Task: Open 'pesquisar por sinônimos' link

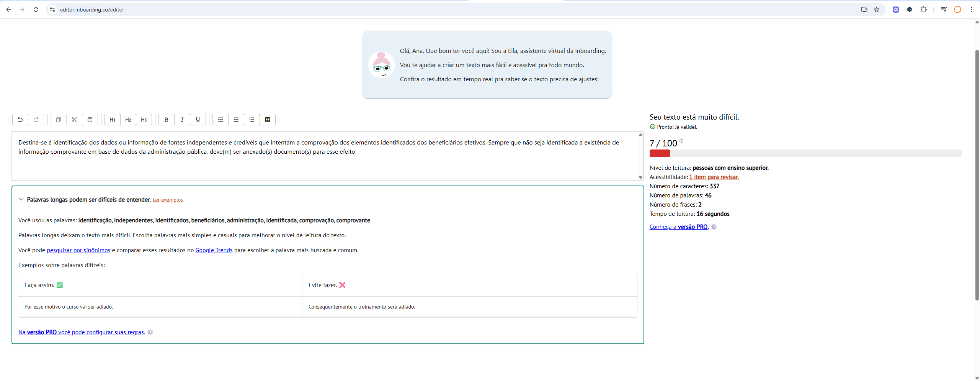Action: (78, 250)
